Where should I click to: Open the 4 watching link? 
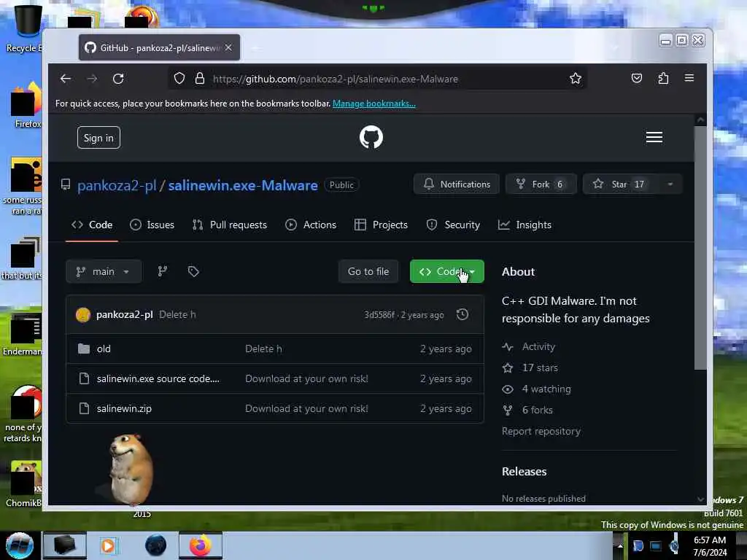coord(546,389)
